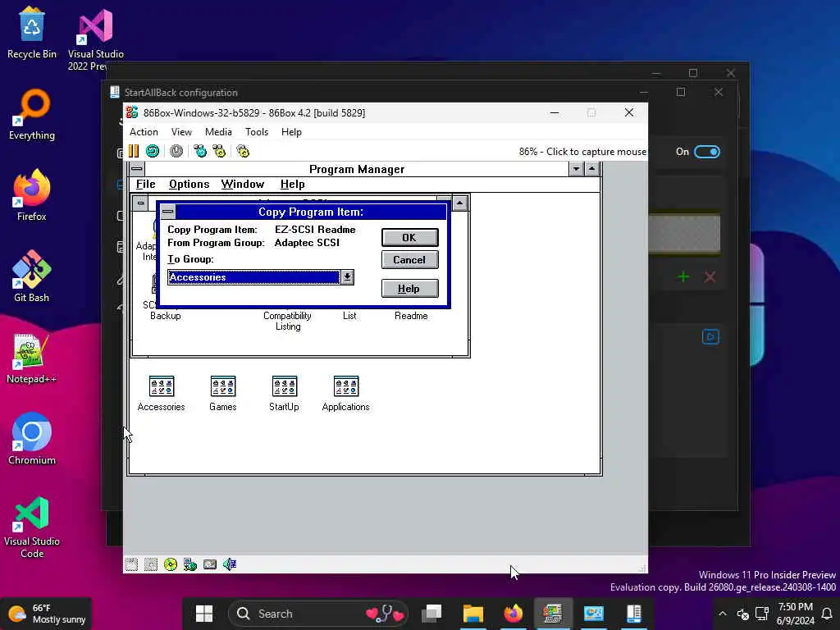Click the CD-ROM disc icon in status bar
Viewport: 840px width, 630px height.
coord(171,564)
